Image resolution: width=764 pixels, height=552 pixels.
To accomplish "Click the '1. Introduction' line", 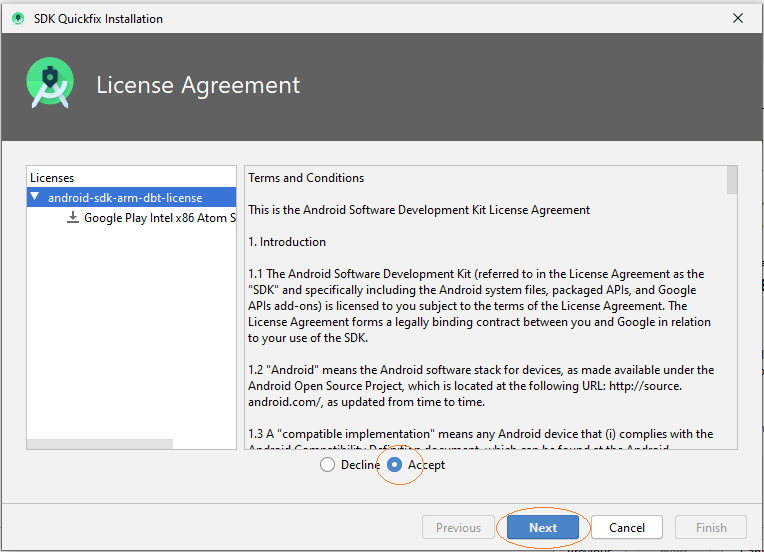I will click(x=287, y=242).
